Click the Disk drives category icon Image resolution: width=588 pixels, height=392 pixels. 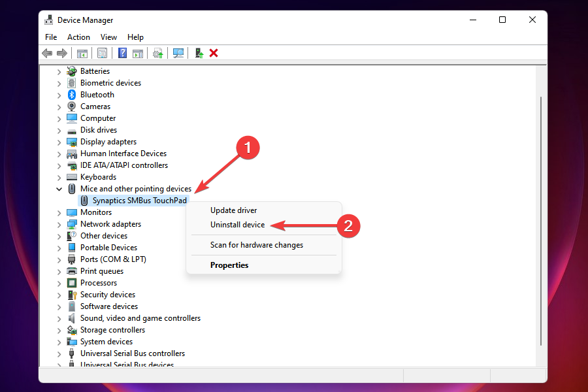[72, 131]
